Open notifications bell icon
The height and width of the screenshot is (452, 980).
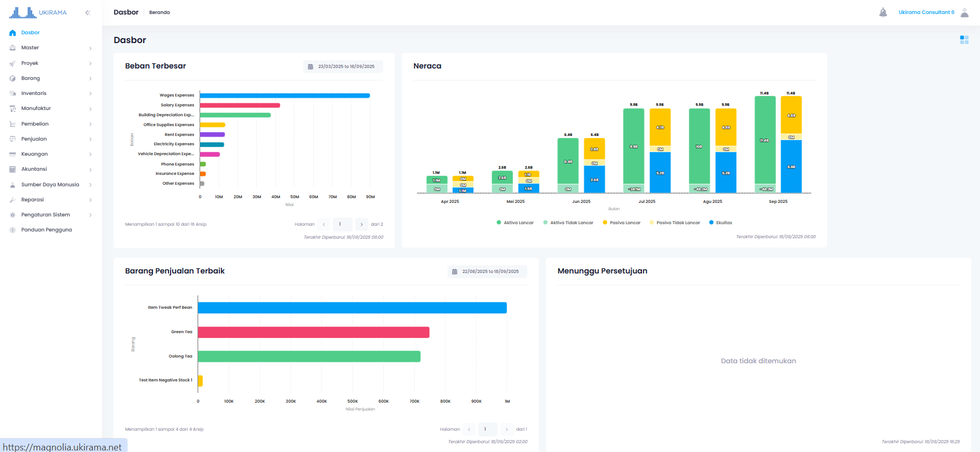(883, 12)
